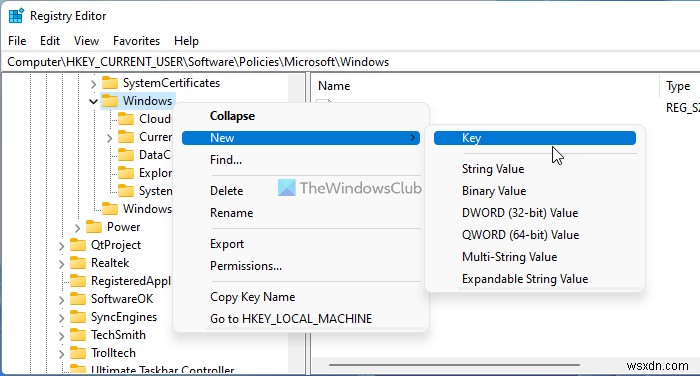
Task: Expand the TechSmith key
Action: [61, 336]
